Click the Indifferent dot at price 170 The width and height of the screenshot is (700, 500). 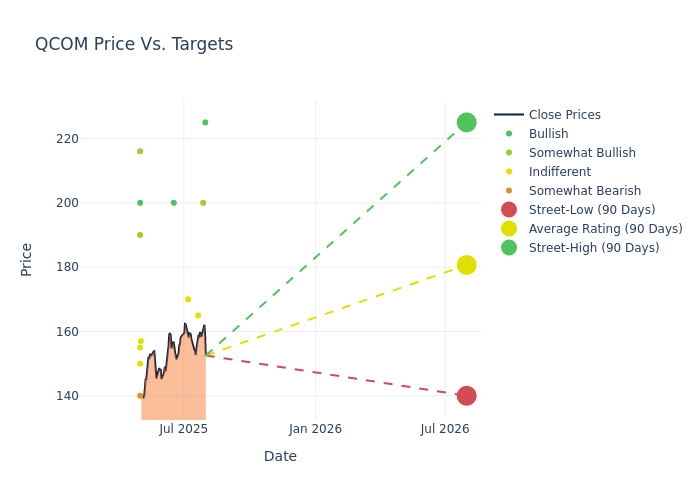point(188,299)
